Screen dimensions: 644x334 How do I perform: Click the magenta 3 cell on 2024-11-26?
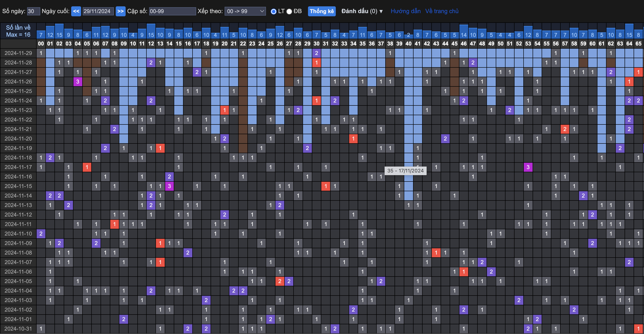tap(78, 82)
